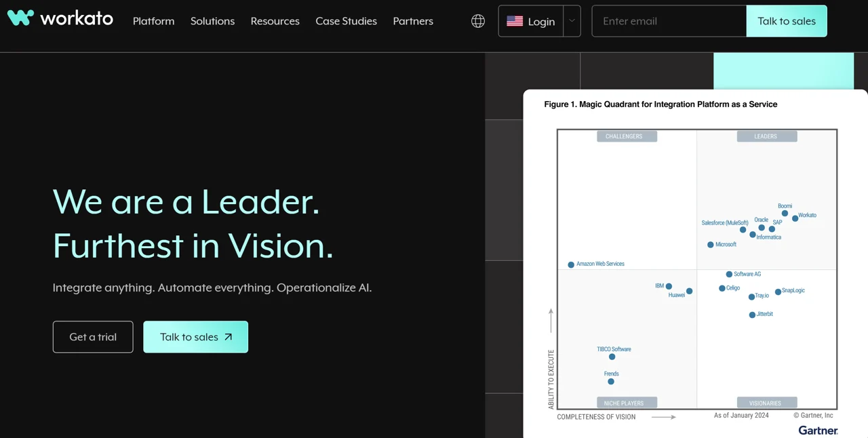The height and width of the screenshot is (438, 868).
Task: Click the Boomi label on the chart
Action: pyautogui.click(x=785, y=206)
